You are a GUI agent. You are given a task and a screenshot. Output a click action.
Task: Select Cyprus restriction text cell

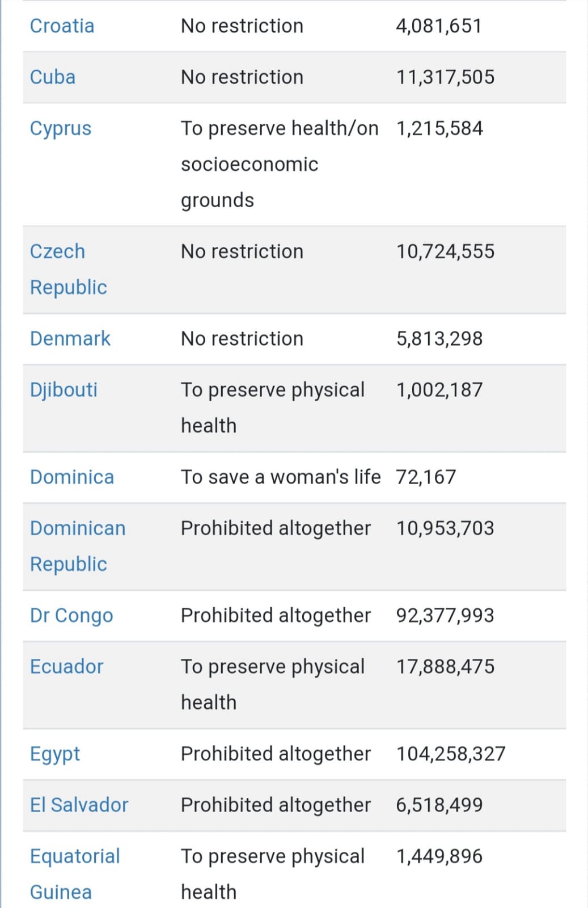[x=280, y=165]
